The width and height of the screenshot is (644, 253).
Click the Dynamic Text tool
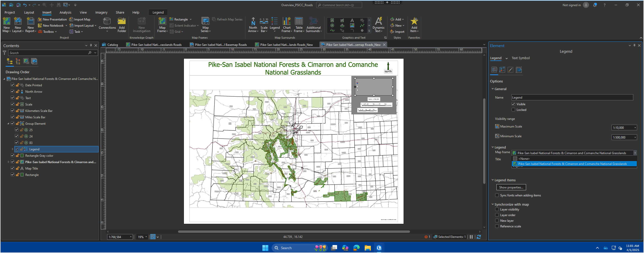(x=379, y=25)
